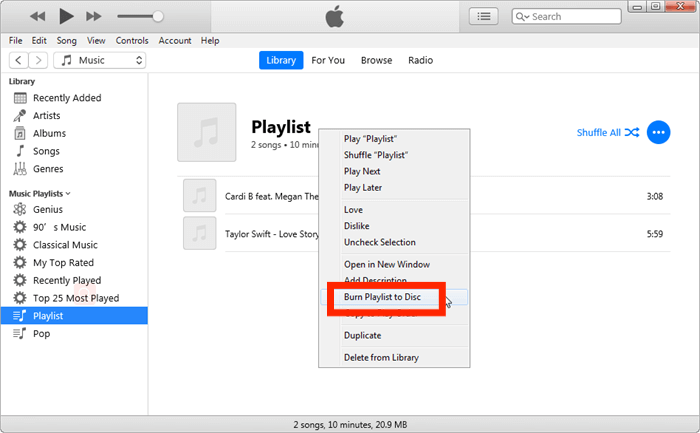The height and width of the screenshot is (433, 700).
Task: Choose Love in context menu
Action: [395, 210]
